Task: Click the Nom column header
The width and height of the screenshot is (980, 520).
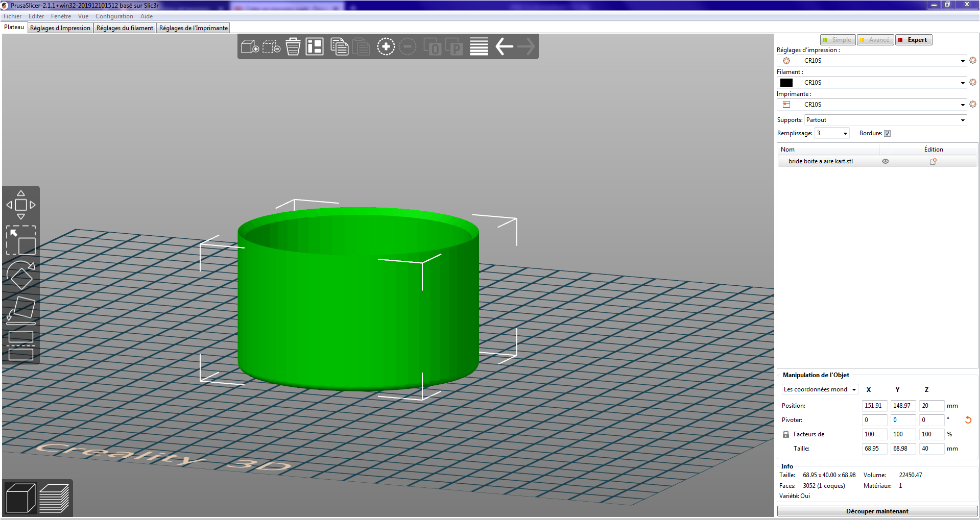Action: click(828, 150)
